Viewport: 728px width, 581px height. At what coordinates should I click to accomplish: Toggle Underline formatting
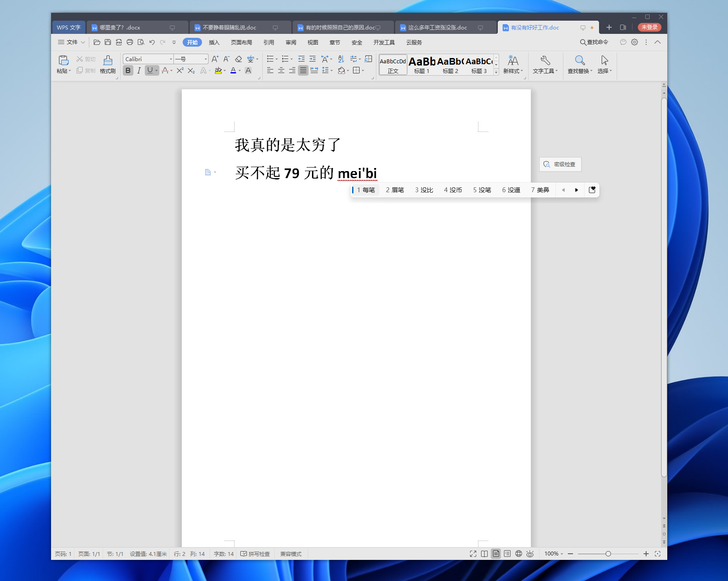[150, 70]
